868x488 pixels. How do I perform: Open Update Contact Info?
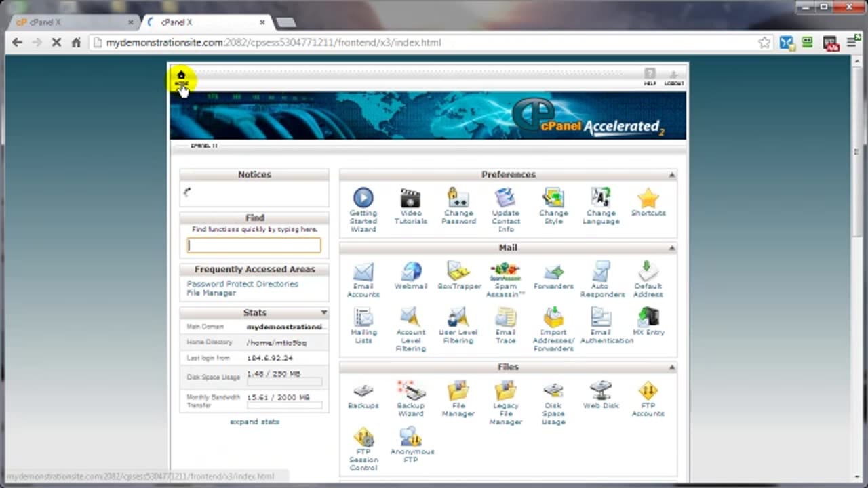(x=506, y=209)
